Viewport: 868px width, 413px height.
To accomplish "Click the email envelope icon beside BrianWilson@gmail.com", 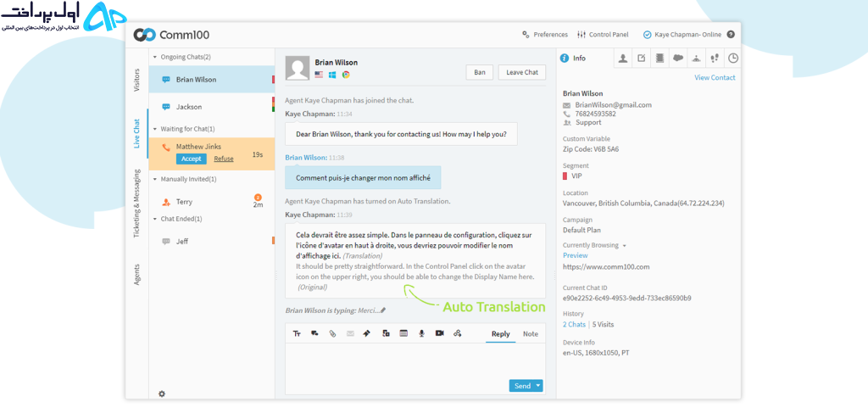I will coord(566,105).
